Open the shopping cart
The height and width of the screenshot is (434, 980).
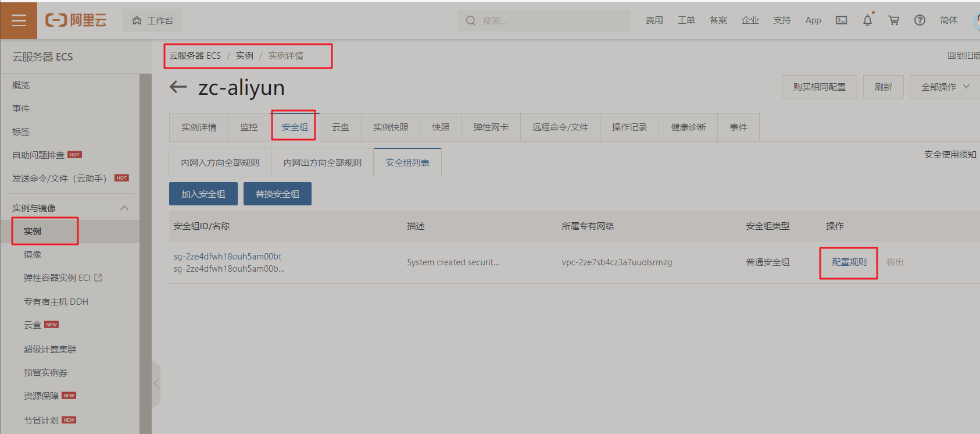coord(894,20)
